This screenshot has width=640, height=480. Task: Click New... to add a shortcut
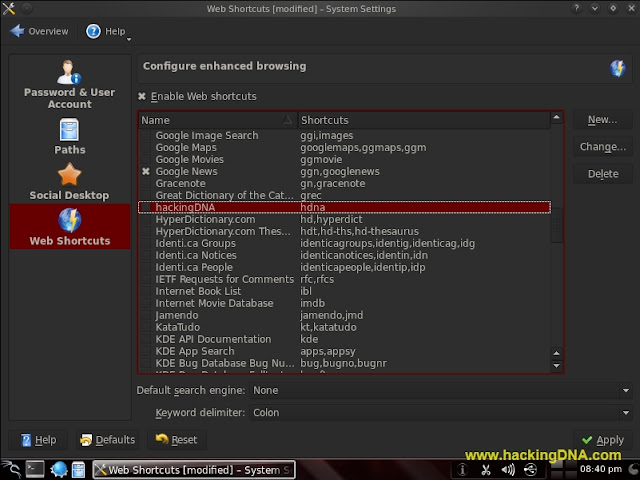(602, 120)
